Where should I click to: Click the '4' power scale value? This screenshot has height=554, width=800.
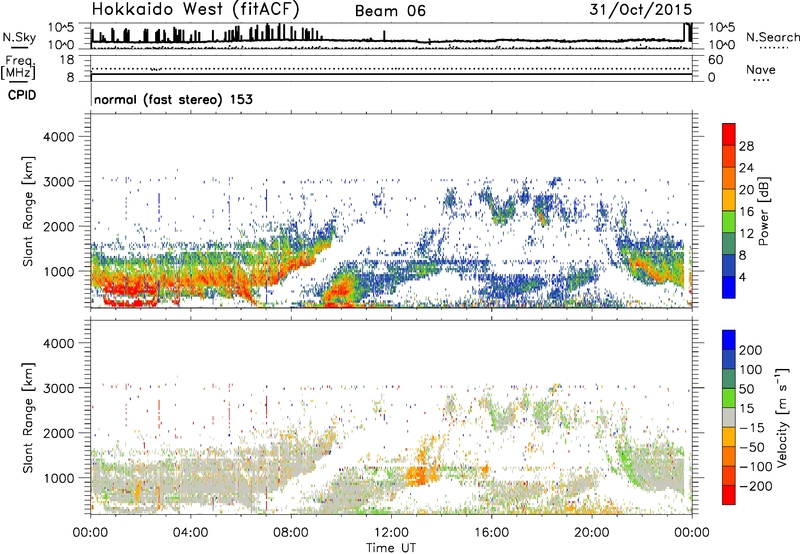(742, 277)
